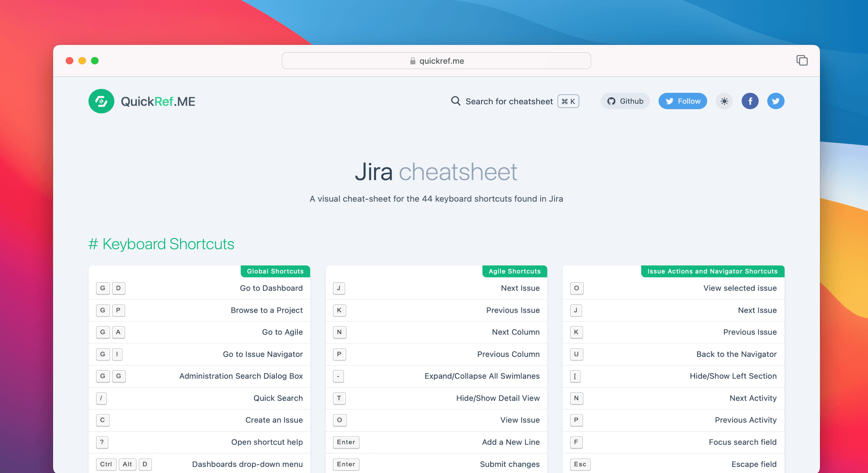Open the Facebook share icon
Image resolution: width=868 pixels, height=473 pixels.
(x=750, y=101)
